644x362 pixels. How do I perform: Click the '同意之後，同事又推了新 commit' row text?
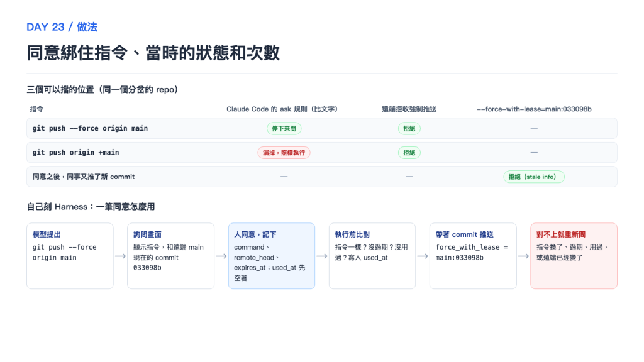click(84, 177)
